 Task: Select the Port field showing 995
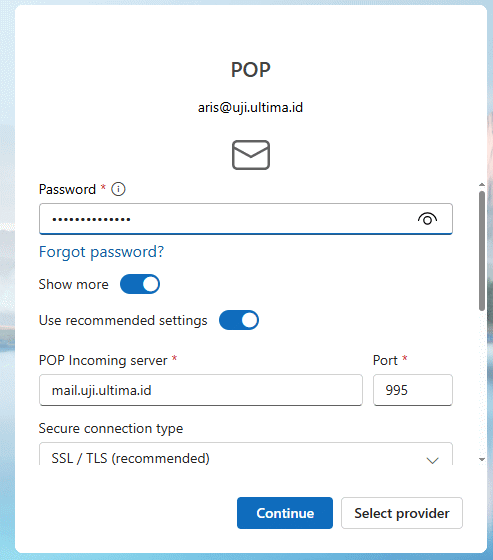pos(413,390)
